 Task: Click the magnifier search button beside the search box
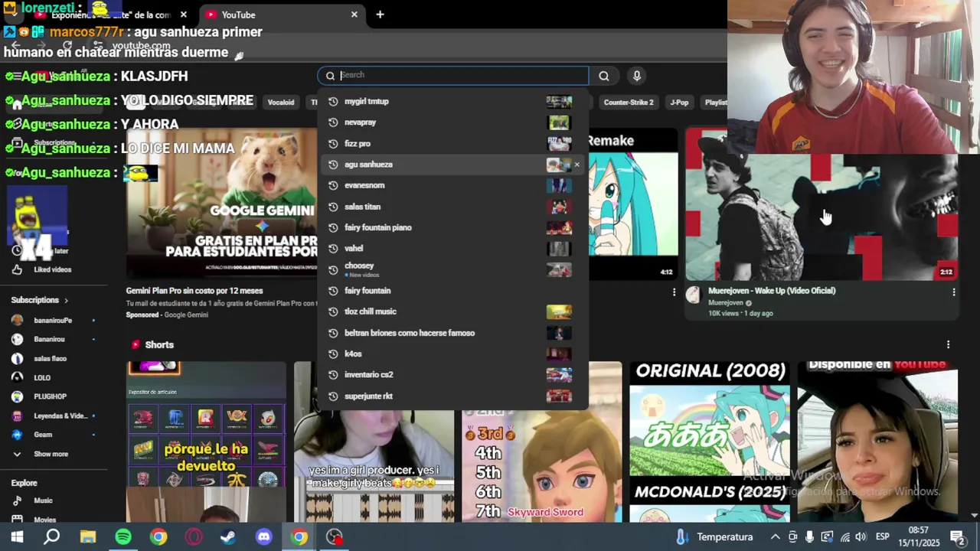coord(604,76)
